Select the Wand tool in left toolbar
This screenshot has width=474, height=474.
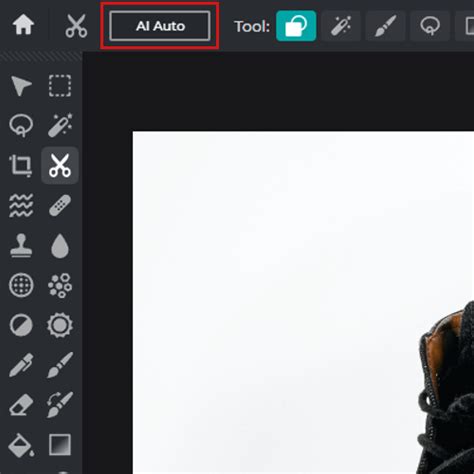(x=60, y=125)
